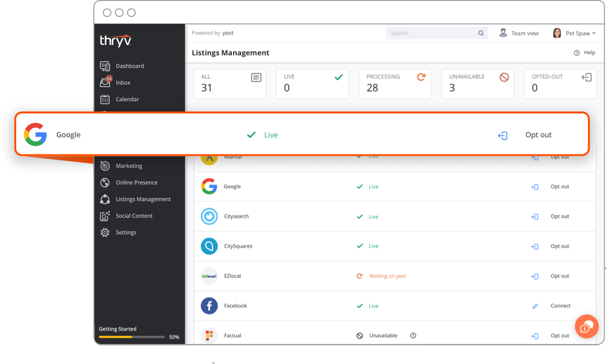607x364 pixels.
Task: Filter by OPTED-OUT listings card
Action: [560, 84]
